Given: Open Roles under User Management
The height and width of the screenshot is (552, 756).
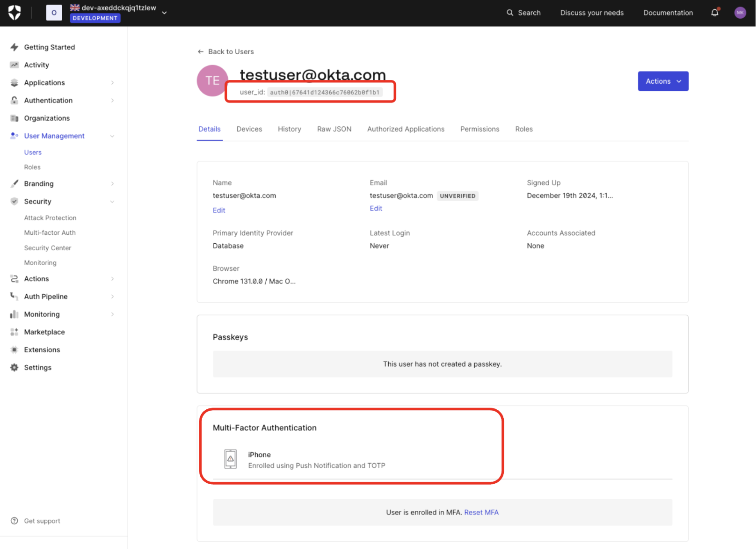Looking at the screenshot, I should click(32, 167).
